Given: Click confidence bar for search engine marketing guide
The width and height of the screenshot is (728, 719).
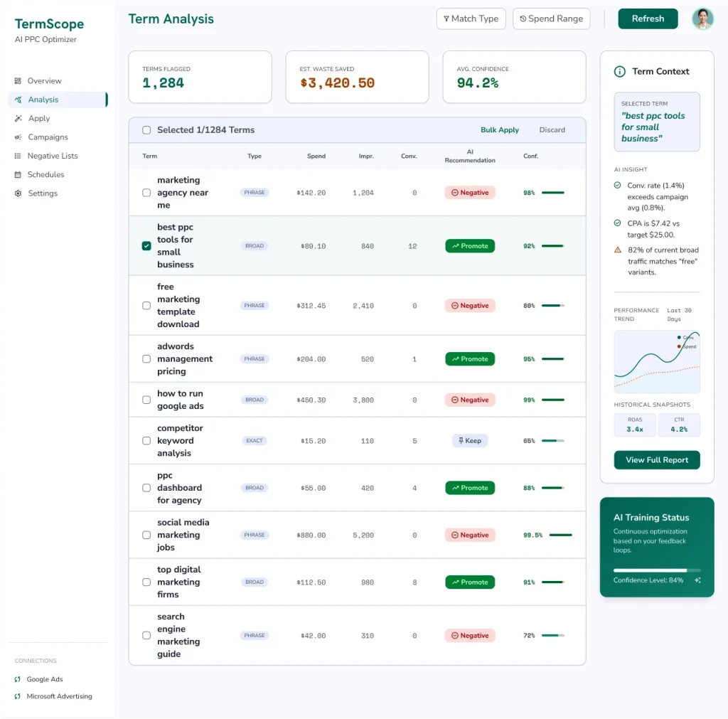Looking at the screenshot, I should 553,635.
